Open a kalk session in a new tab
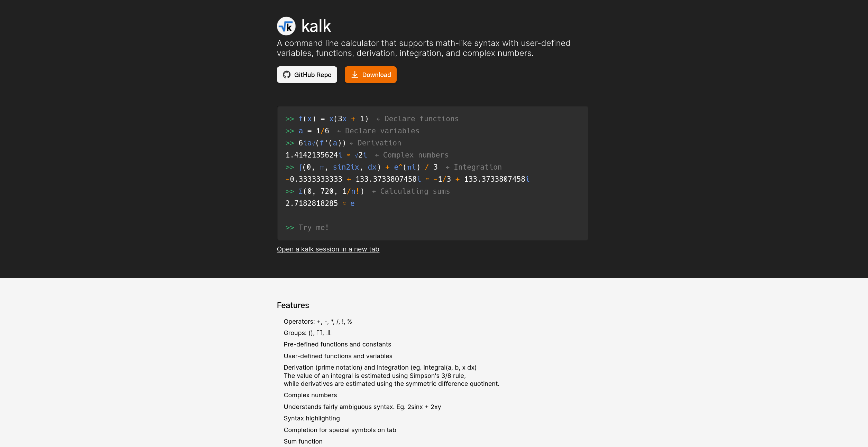 click(x=327, y=249)
